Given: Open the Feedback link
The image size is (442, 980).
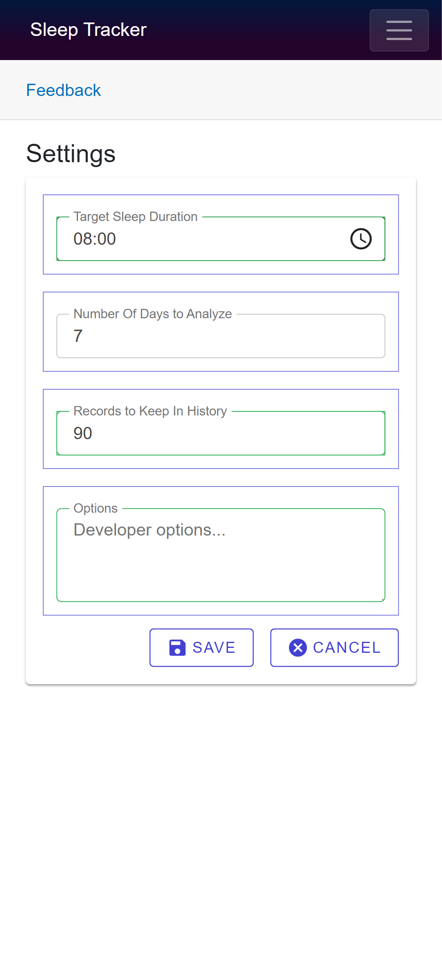Looking at the screenshot, I should tap(63, 90).
